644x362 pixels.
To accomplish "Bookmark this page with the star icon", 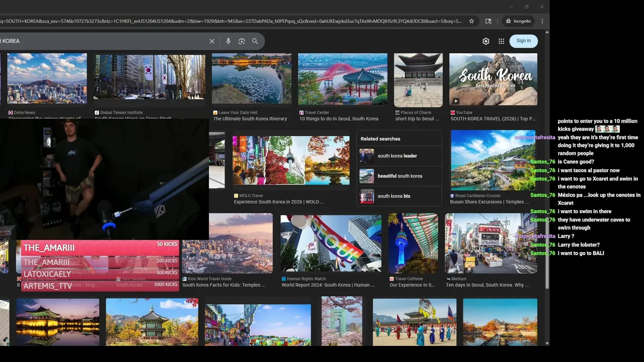I will (x=471, y=21).
